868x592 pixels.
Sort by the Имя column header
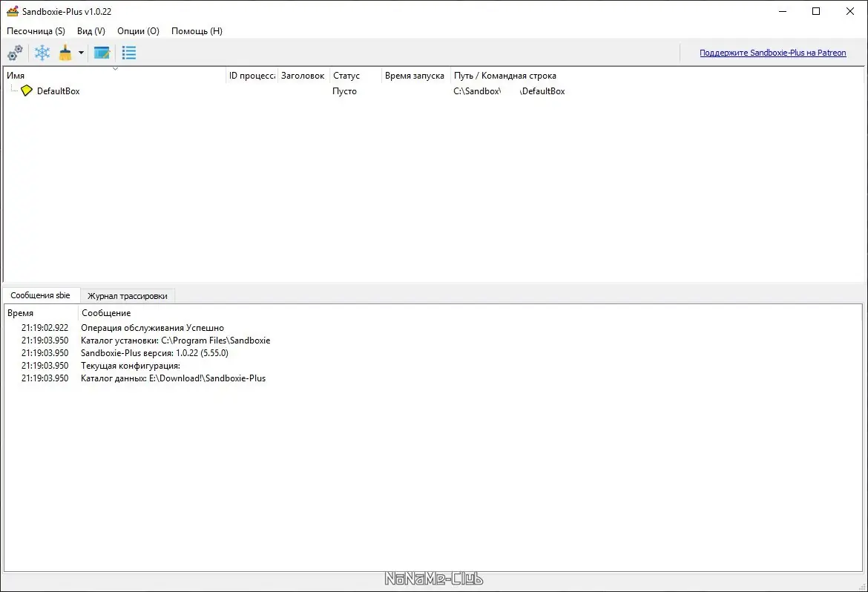pyautogui.click(x=115, y=76)
